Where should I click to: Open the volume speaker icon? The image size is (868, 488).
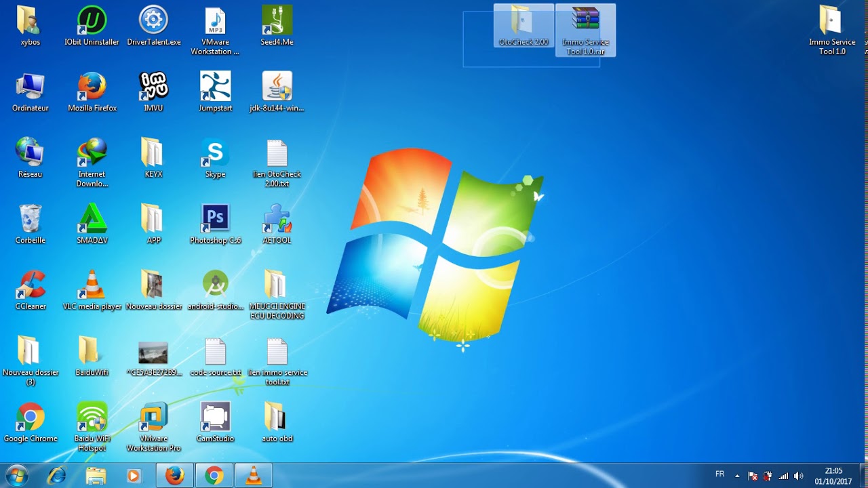coord(798,476)
